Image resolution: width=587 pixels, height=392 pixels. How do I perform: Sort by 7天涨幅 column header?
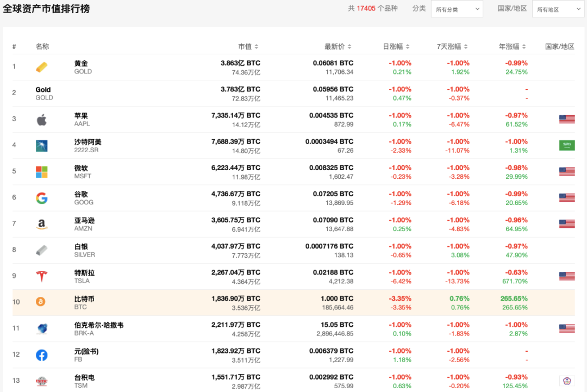click(x=452, y=47)
